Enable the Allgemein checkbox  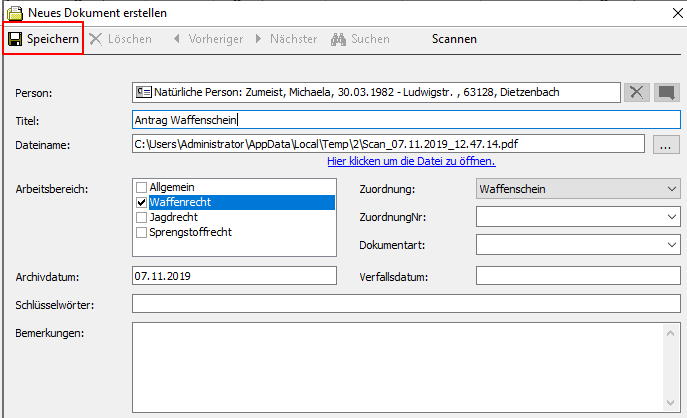(141, 188)
